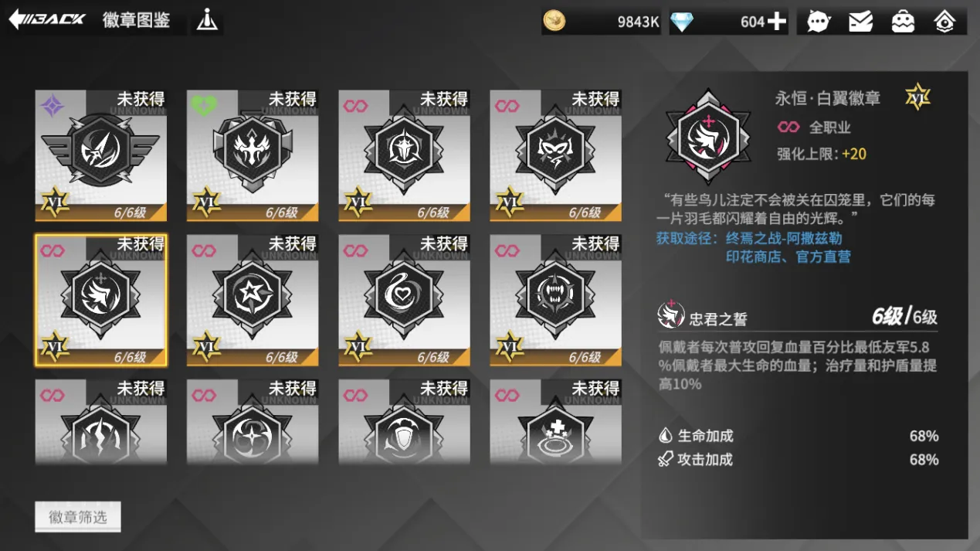Select the highlighted white wing badge

(101, 300)
